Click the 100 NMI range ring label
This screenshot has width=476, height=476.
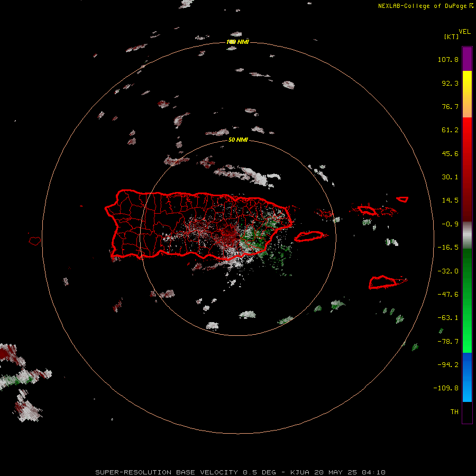(237, 42)
